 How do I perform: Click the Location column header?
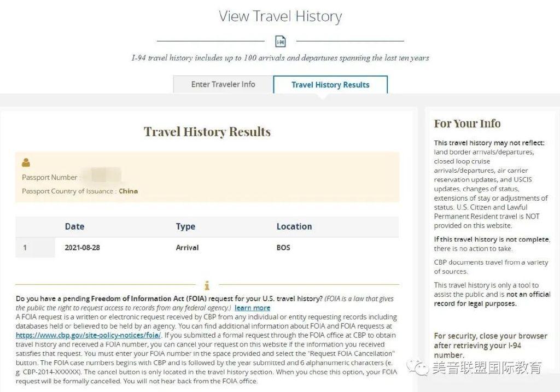[294, 226]
